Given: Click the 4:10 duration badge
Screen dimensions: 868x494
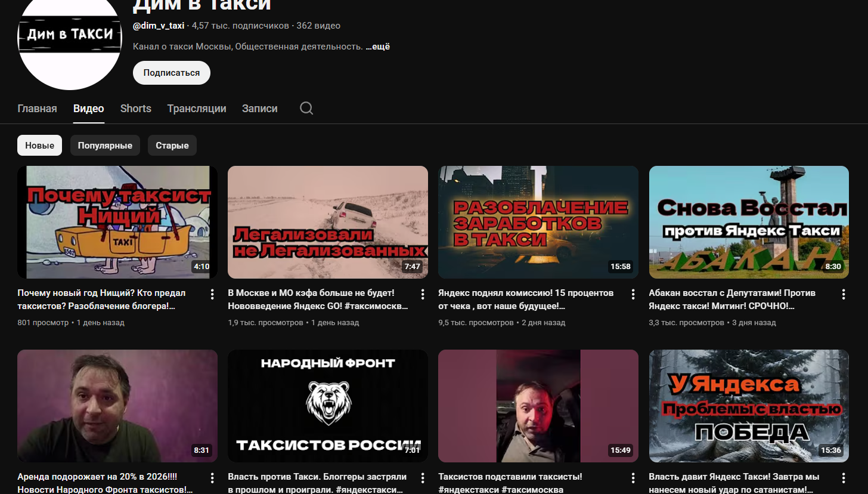Looking at the screenshot, I should coord(201,267).
